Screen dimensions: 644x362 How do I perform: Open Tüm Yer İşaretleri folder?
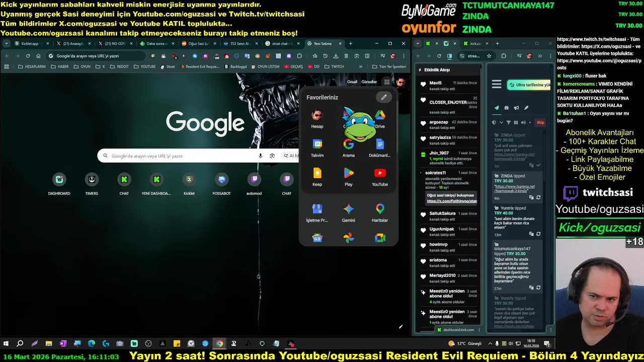tap(389, 66)
